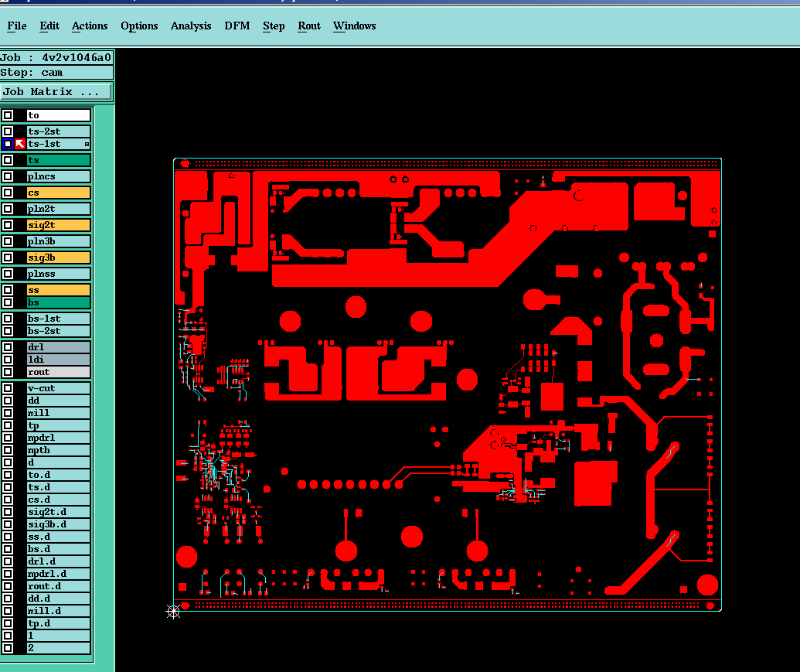Image resolution: width=800 pixels, height=672 pixels.
Task: Expand the Options menu
Action: (x=139, y=26)
